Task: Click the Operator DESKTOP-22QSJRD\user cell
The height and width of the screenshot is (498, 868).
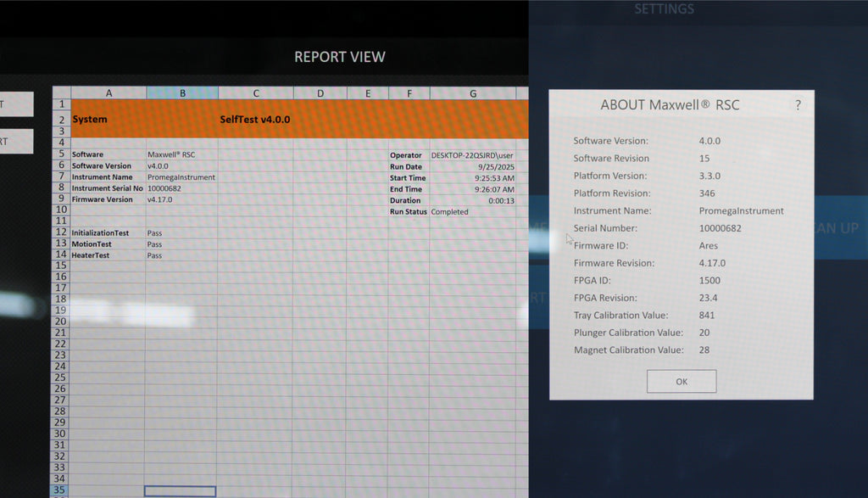Action: click(475, 155)
